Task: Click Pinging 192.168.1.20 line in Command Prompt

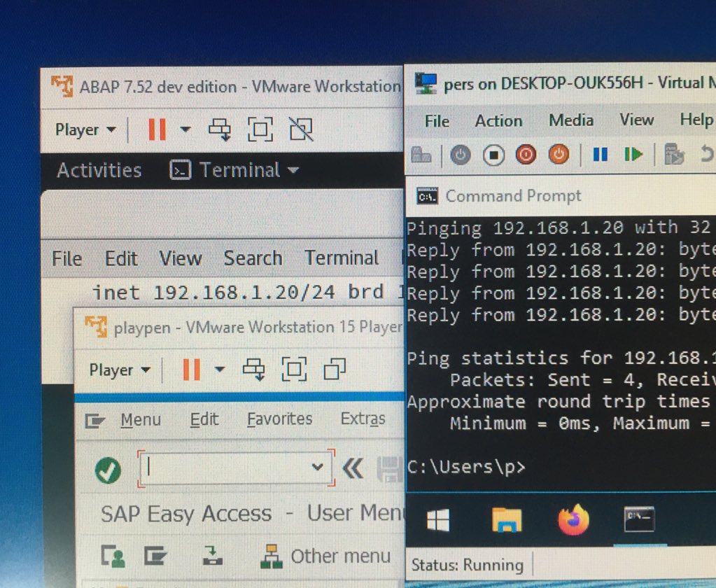Action: point(561,227)
